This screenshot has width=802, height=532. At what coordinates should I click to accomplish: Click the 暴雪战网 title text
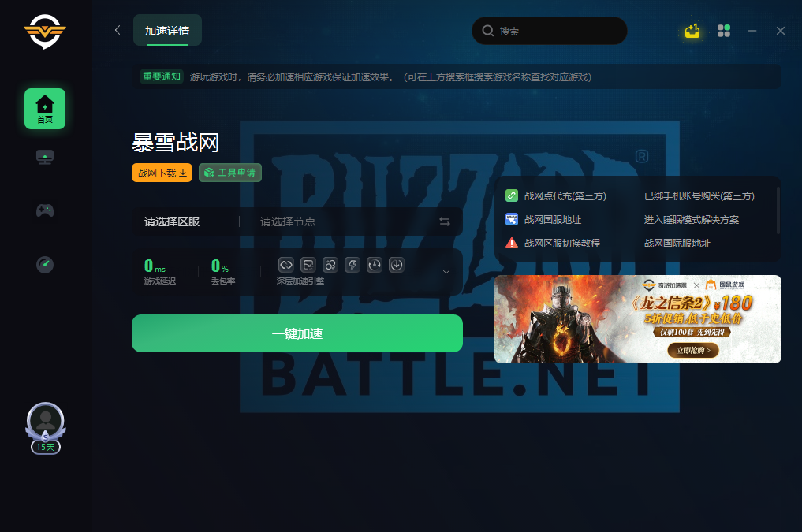[175, 142]
